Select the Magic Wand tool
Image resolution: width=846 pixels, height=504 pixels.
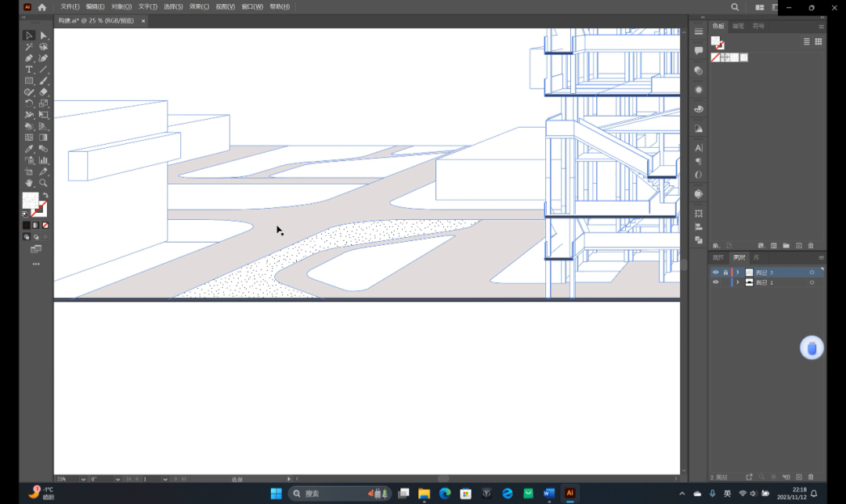[29, 47]
